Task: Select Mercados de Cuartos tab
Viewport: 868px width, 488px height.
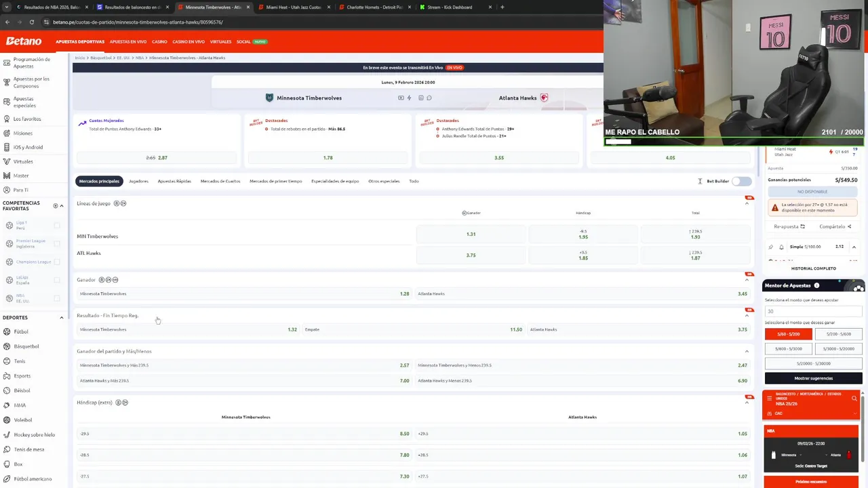Action: 220,181
